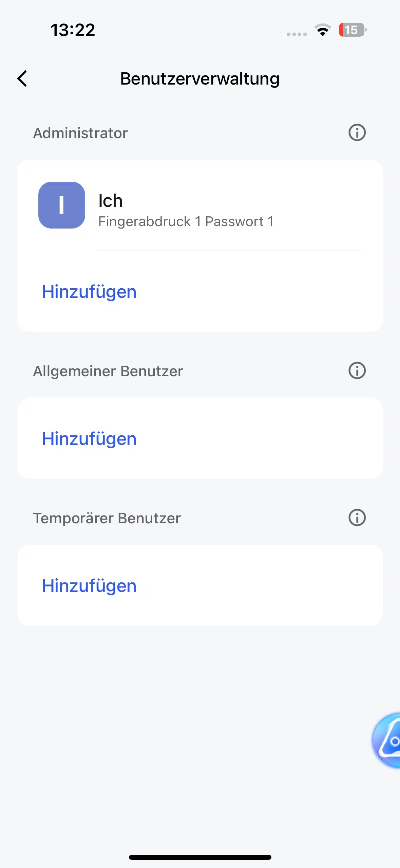This screenshot has width=400, height=868.
Task: Tap the Allgemeiner Benutzer section heading
Action: [108, 371]
